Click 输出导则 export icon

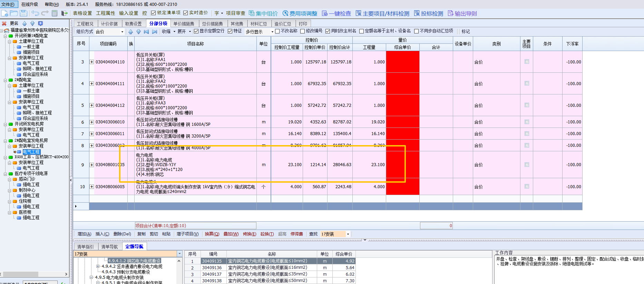tap(462, 13)
